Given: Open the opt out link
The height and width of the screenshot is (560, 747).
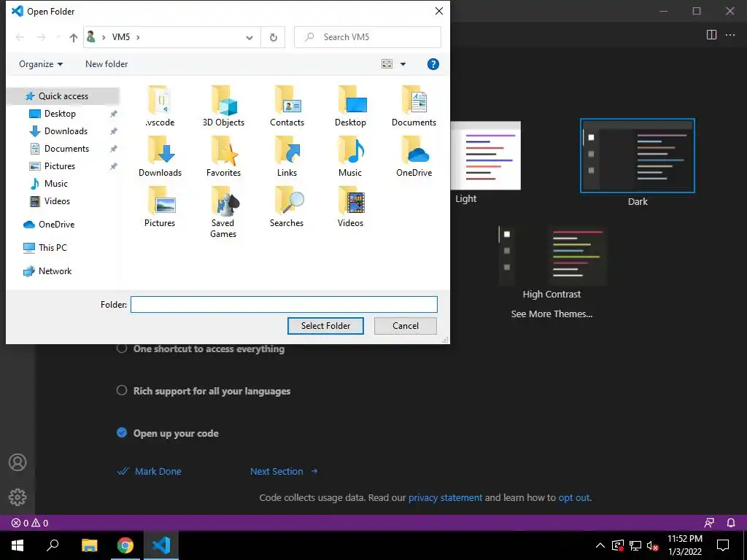Looking at the screenshot, I should 574,497.
